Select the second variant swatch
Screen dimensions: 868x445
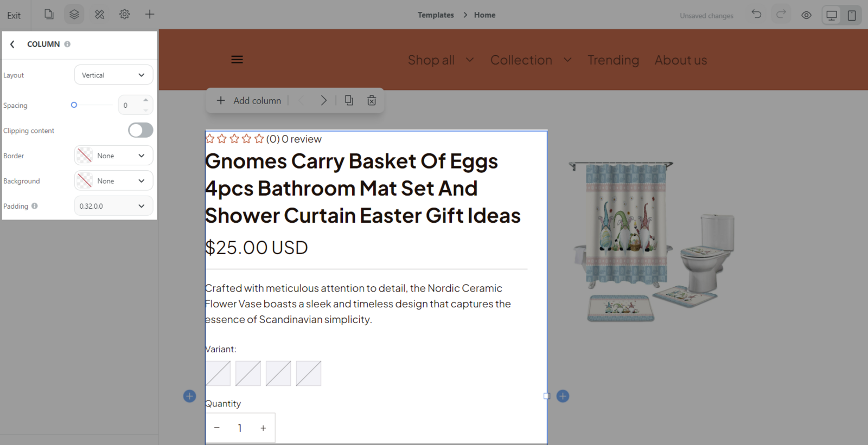[248, 373]
